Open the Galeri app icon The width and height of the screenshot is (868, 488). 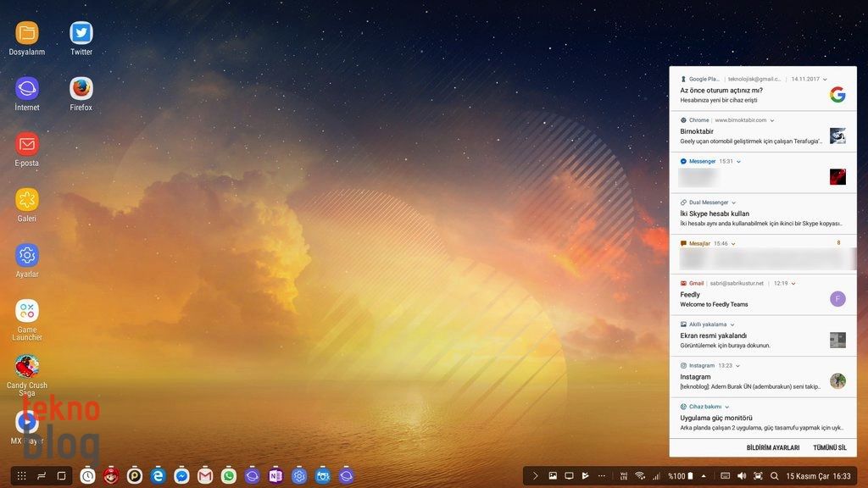pos(27,200)
